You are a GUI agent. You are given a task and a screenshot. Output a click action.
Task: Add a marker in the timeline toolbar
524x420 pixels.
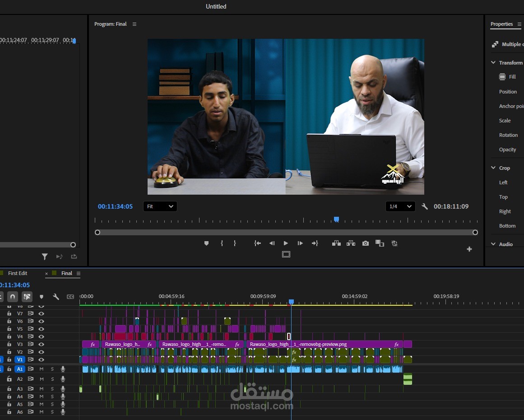(42, 297)
